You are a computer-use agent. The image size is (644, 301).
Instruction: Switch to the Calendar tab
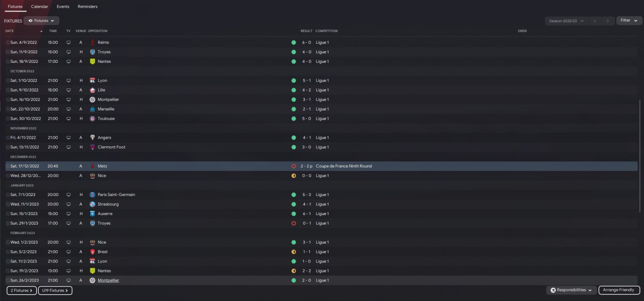40,7
